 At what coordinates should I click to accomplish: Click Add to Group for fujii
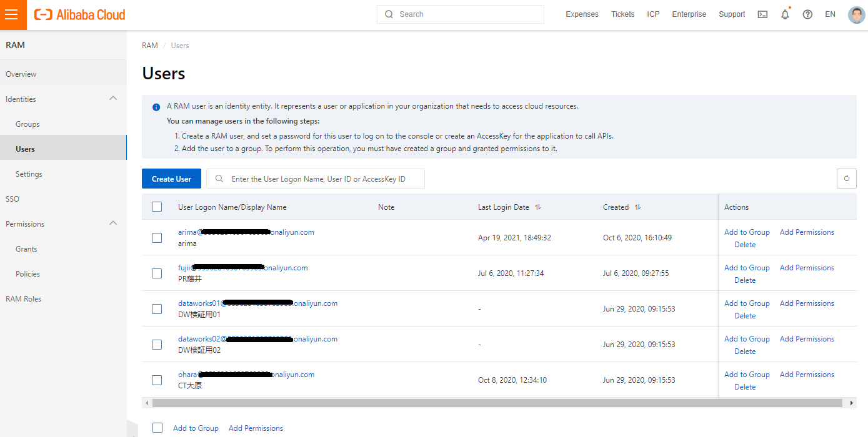[x=747, y=268]
